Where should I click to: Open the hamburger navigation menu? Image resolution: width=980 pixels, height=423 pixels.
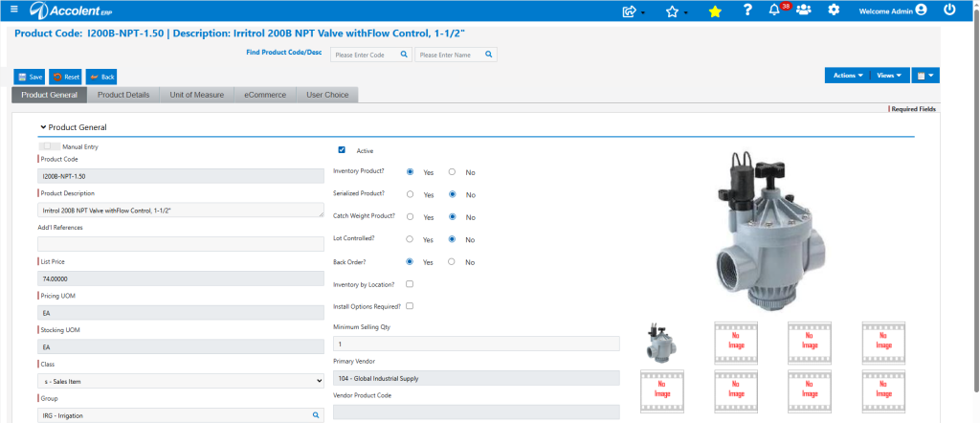(14, 10)
